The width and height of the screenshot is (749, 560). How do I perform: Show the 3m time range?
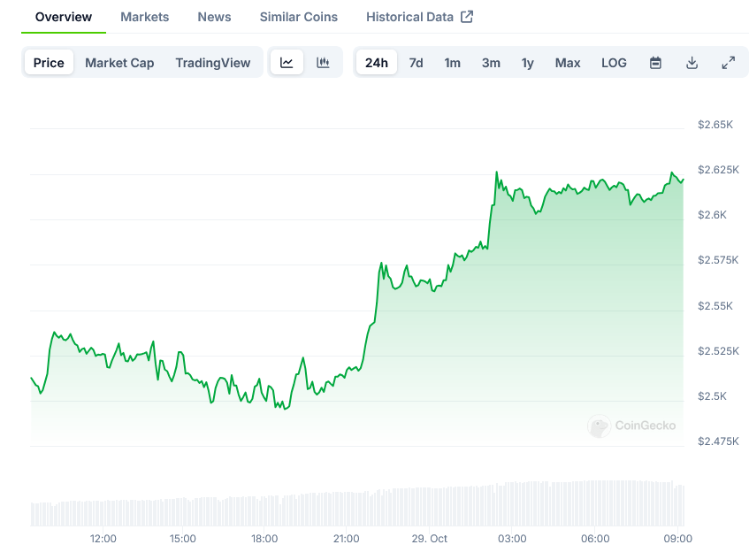coord(491,63)
